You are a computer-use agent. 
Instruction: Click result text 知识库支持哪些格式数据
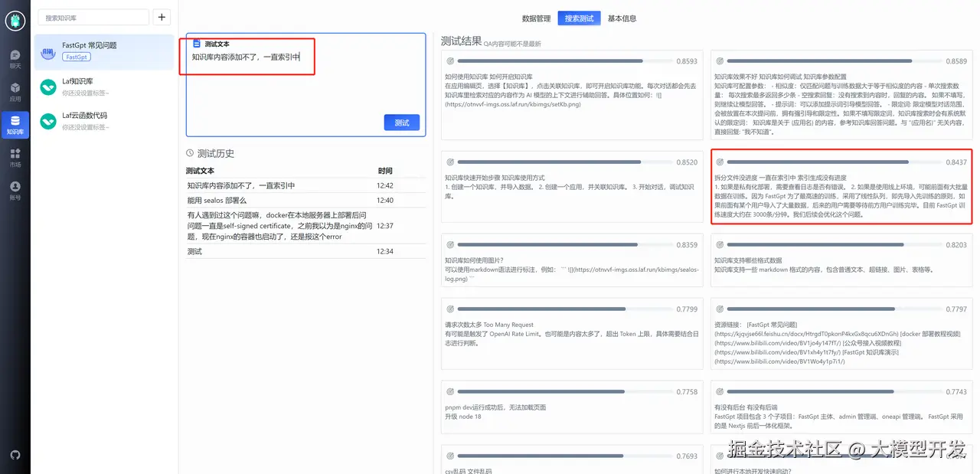(x=748, y=260)
